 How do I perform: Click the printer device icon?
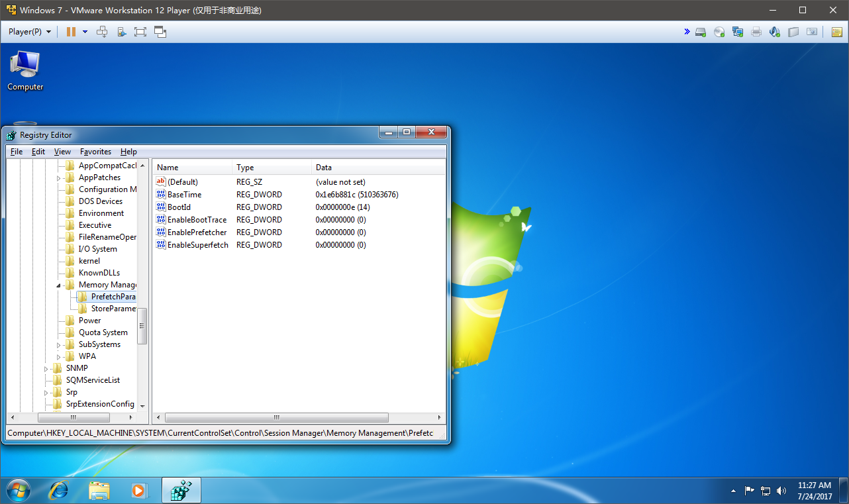pyautogui.click(x=756, y=32)
